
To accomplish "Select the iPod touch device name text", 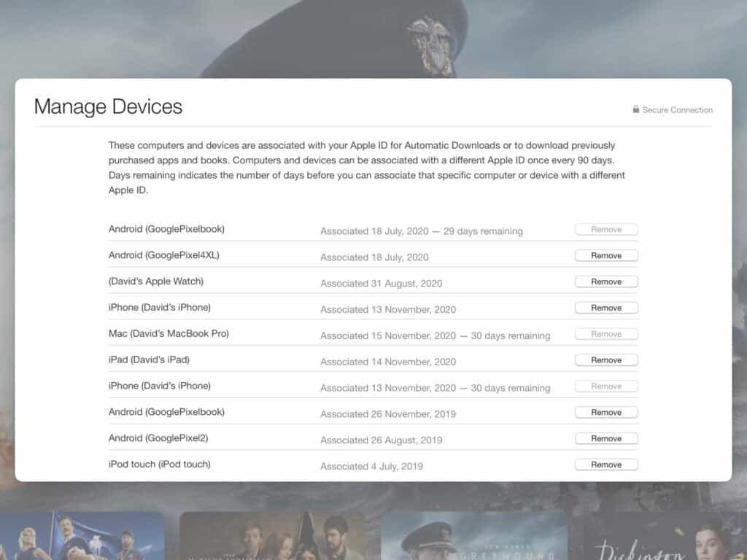I will click(159, 464).
